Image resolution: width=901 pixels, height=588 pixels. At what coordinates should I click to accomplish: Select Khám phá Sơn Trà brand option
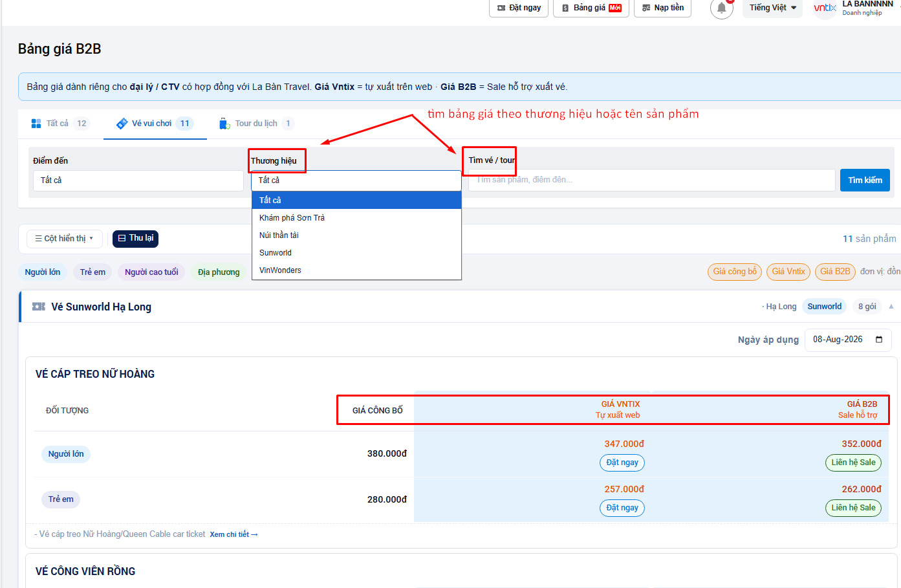click(356, 218)
